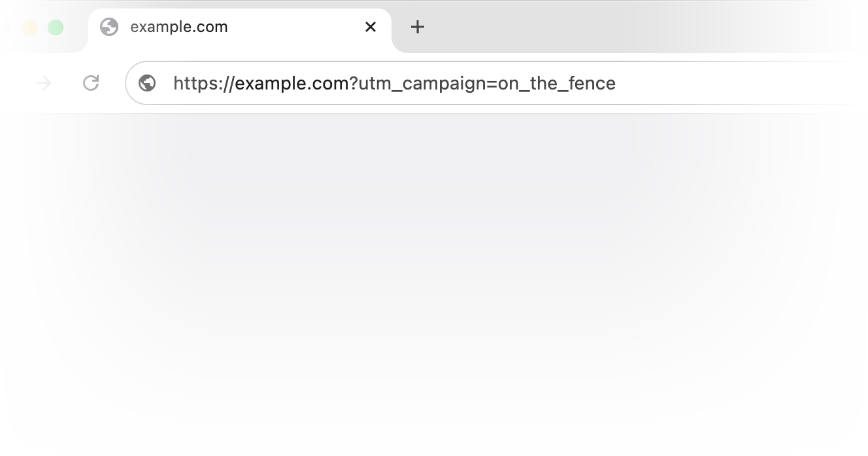The height and width of the screenshot is (456, 868).
Task: Reload the current page
Action: [x=91, y=83]
